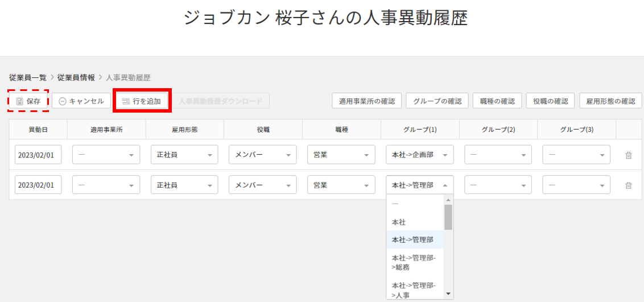This screenshot has width=644, height=302.
Task: Click dropdown list scrollbar up arrow
Action: tap(448, 200)
